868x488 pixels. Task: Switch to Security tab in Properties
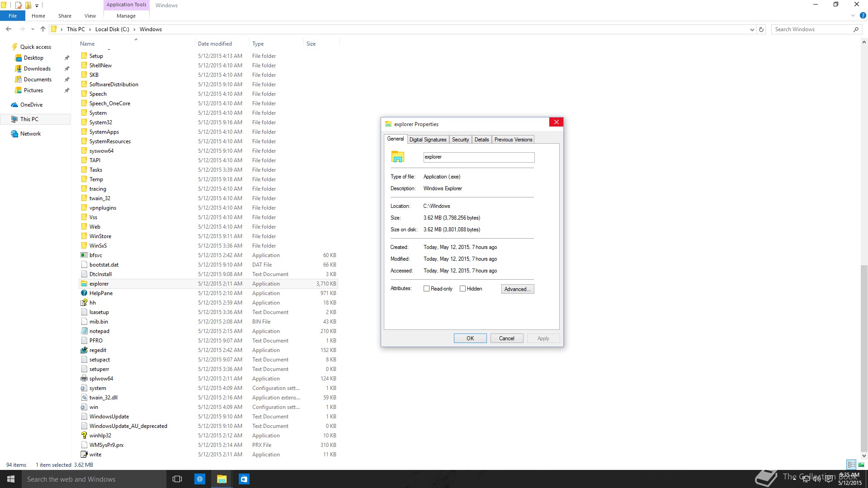(460, 140)
